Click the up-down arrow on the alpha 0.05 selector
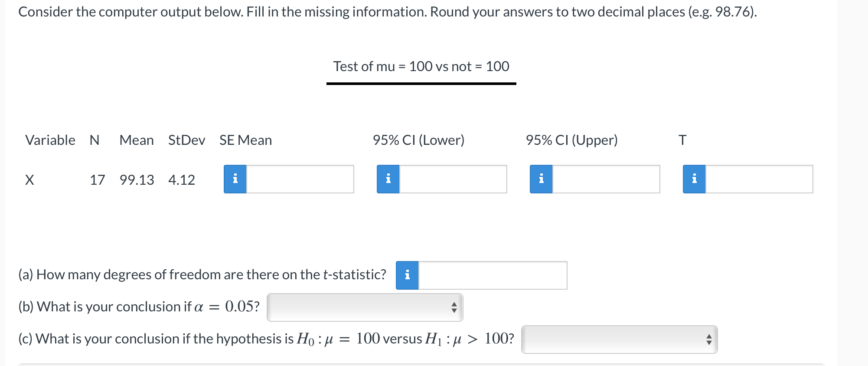 pos(454,307)
